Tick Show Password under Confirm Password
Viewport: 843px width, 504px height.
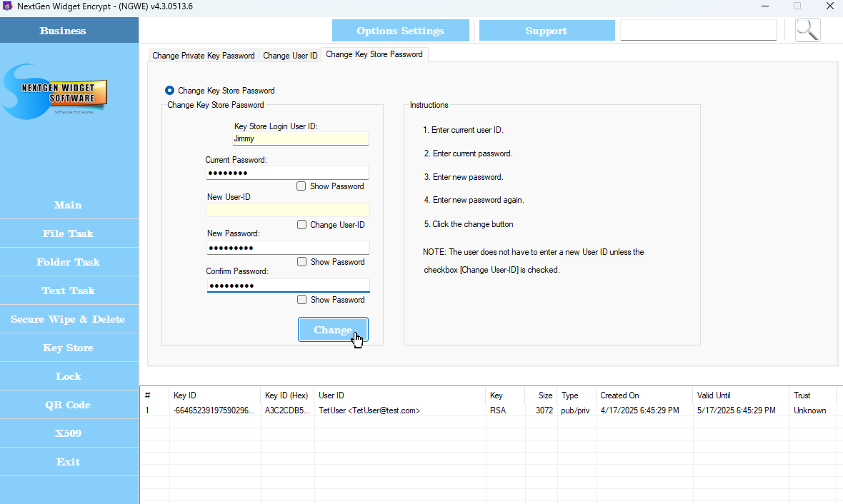301,300
